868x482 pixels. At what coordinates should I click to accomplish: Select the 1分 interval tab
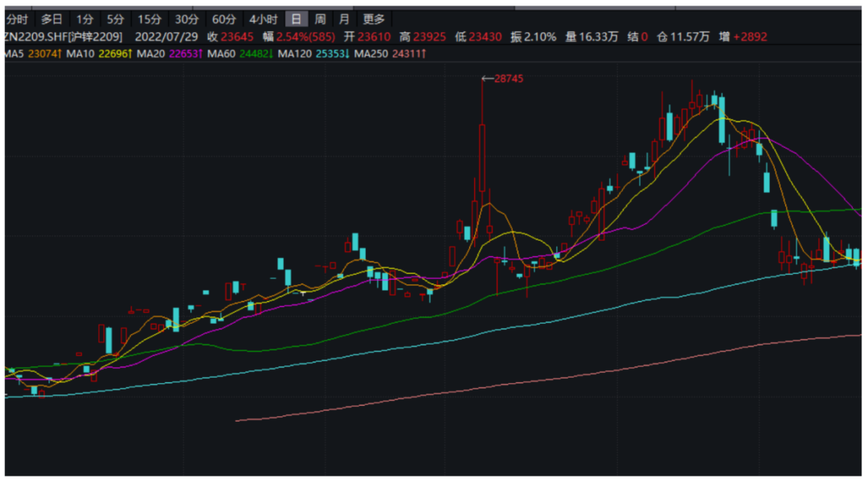click(x=84, y=19)
